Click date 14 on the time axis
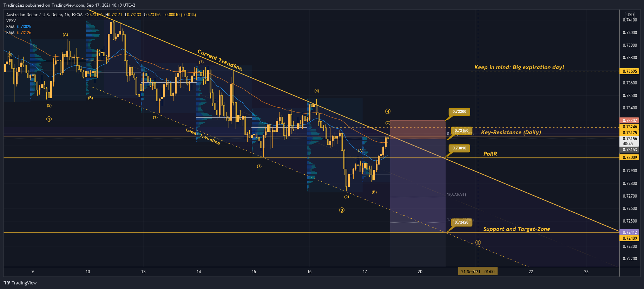 [x=199, y=272]
